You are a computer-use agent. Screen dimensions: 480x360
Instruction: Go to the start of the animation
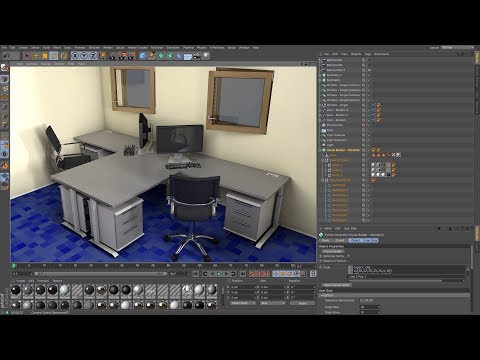196,274
